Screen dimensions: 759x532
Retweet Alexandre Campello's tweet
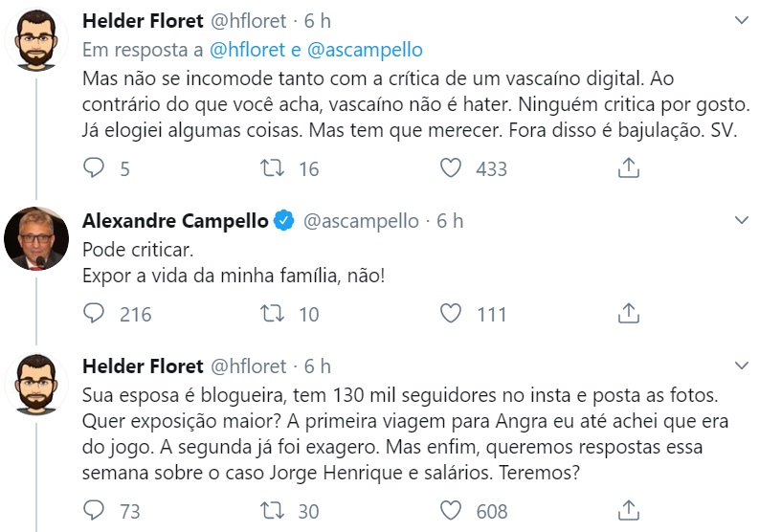(x=273, y=313)
